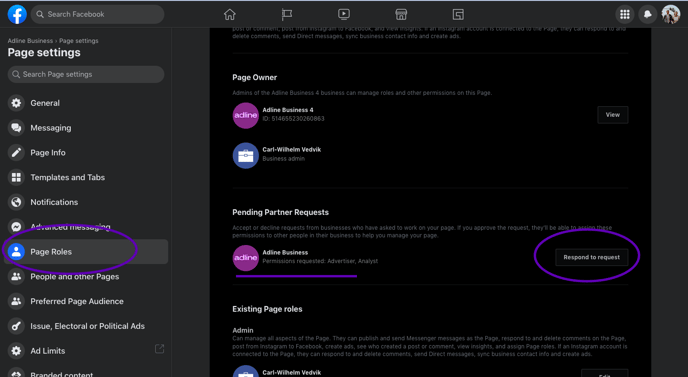688x377 pixels.
Task: Click the Messaging chat bubbles icon
Action: 16,128
